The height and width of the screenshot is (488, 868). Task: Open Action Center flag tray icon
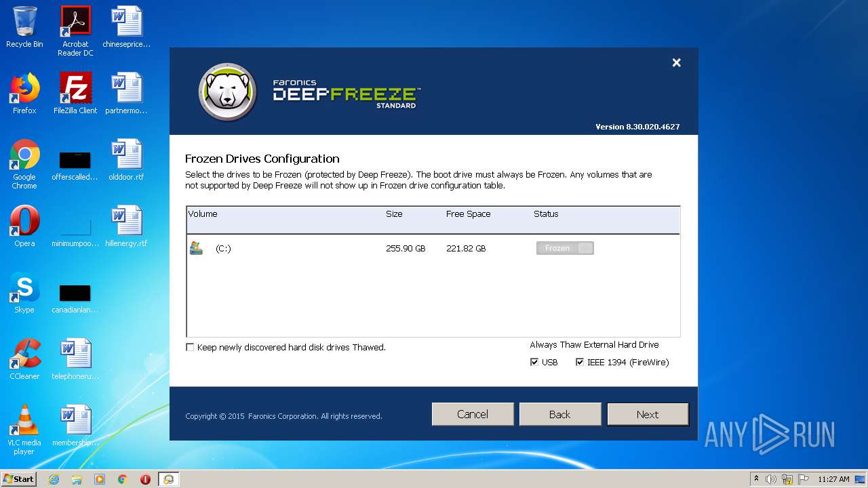pos(804,479)
